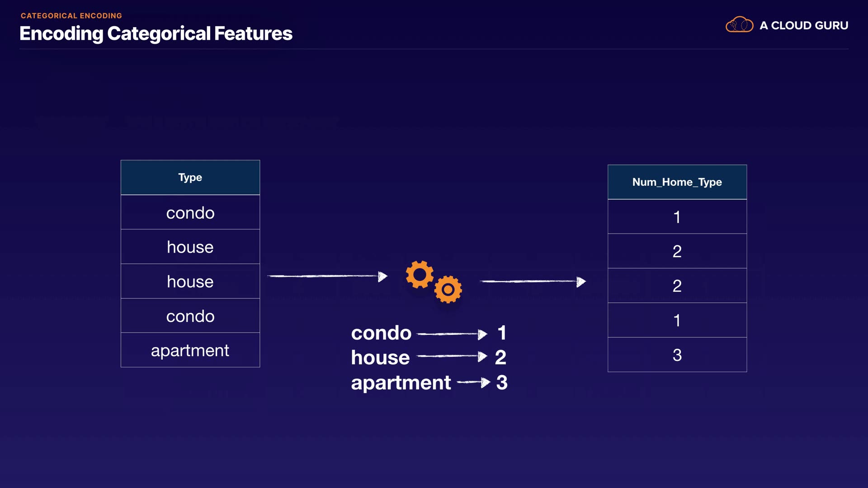Screen dimensions: 868x488
Task: Click the CATEGORICAL ENCODING section label
Action: 71,16
